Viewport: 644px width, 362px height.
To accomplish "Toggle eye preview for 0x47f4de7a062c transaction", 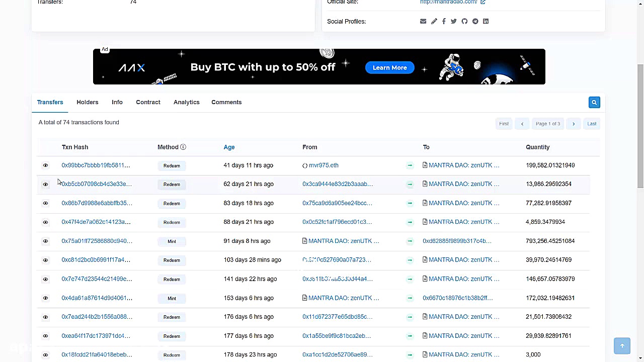I will coord(45,222).
